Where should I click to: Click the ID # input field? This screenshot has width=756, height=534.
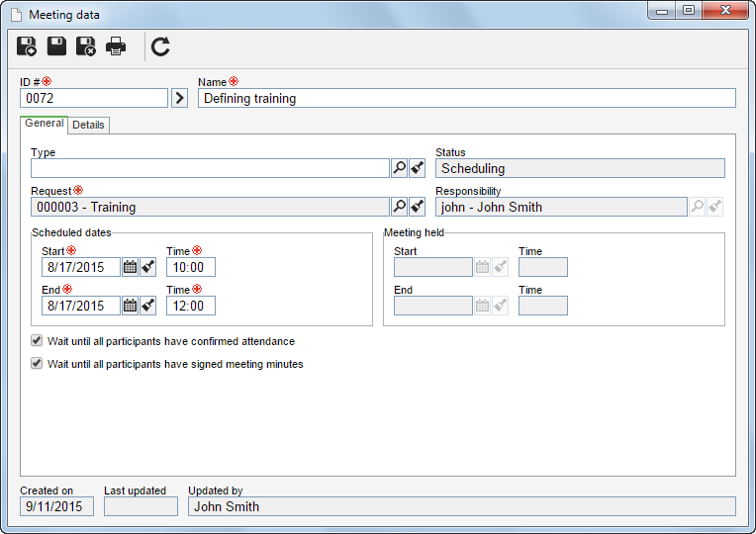(94, 98)
